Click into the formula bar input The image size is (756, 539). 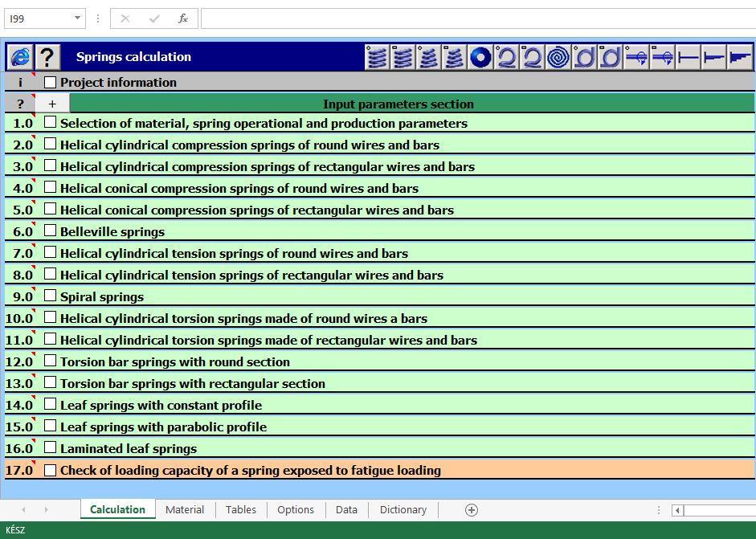click(478, 18)
